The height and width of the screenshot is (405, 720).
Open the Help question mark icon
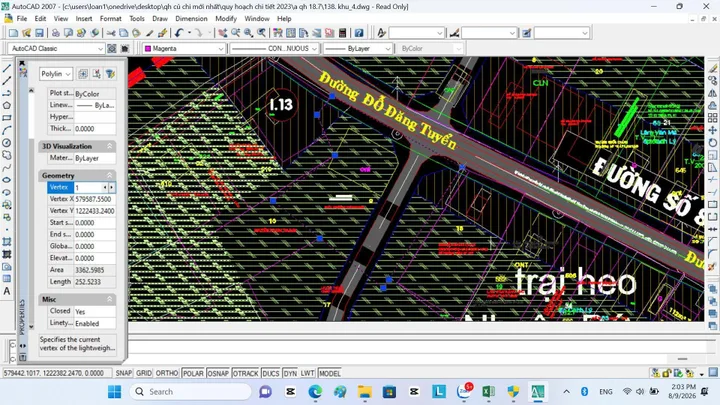(359, 33)
